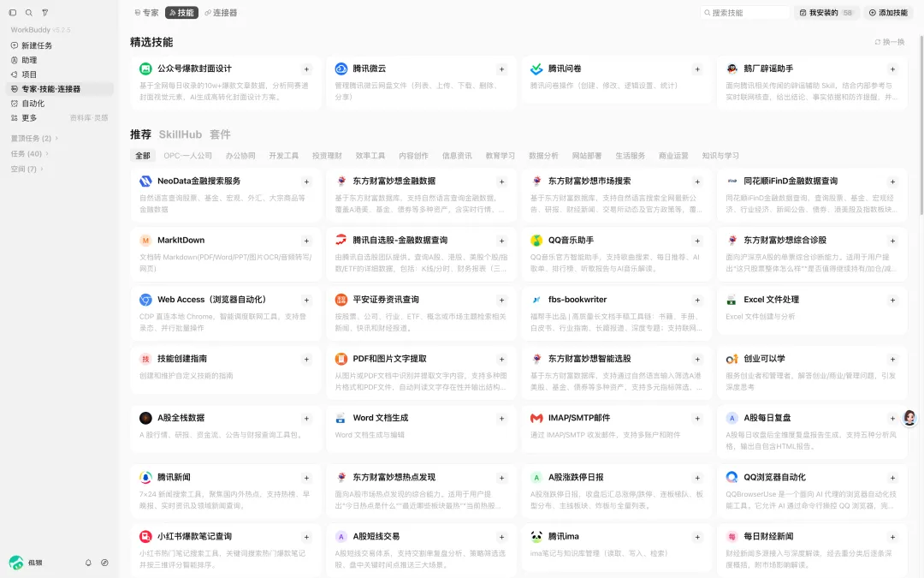Filter by 内容创作 category
The image size is (924, 578).
[x=414, y=156]
